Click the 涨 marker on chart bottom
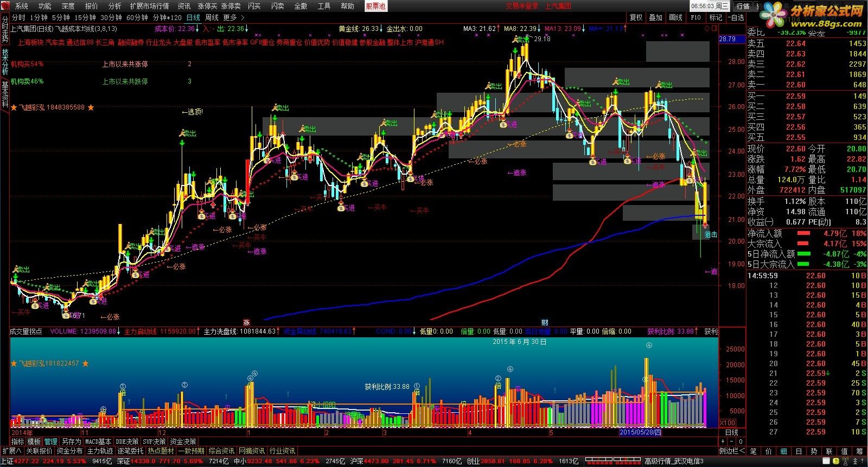 (246, 323)
